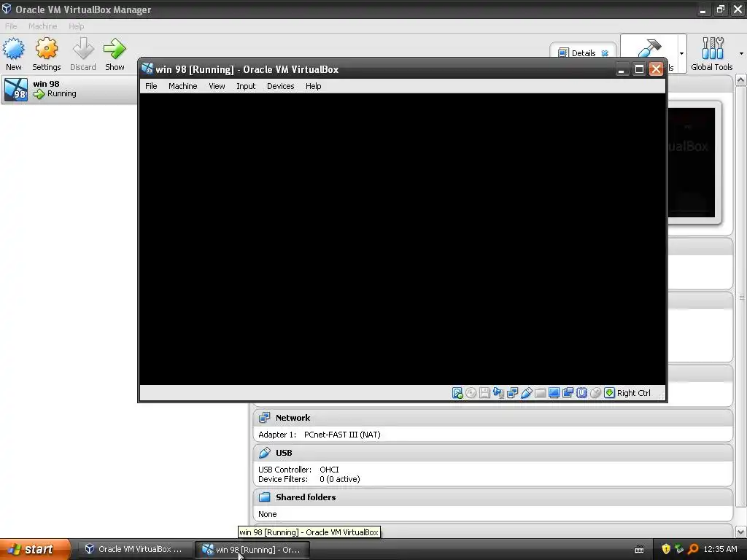The image size is (747, 560).
Task: Click the New machine icon in Manager toolbar
Action: pos(13,49)
